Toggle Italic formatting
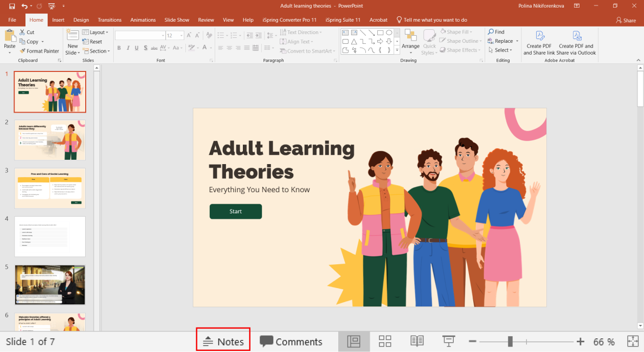The image size is (644, 352). [128, 48]
